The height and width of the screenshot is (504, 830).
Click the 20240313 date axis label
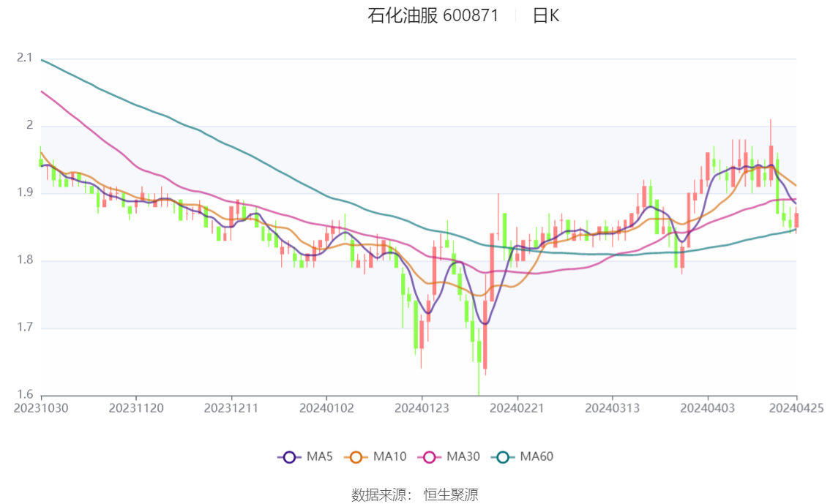point(613,408)
